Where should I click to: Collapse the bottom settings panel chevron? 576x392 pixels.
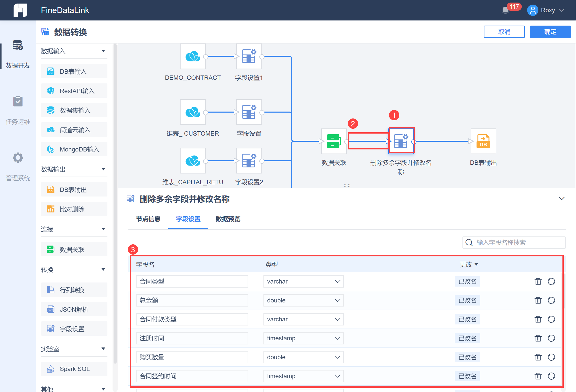tap(561, 199)
